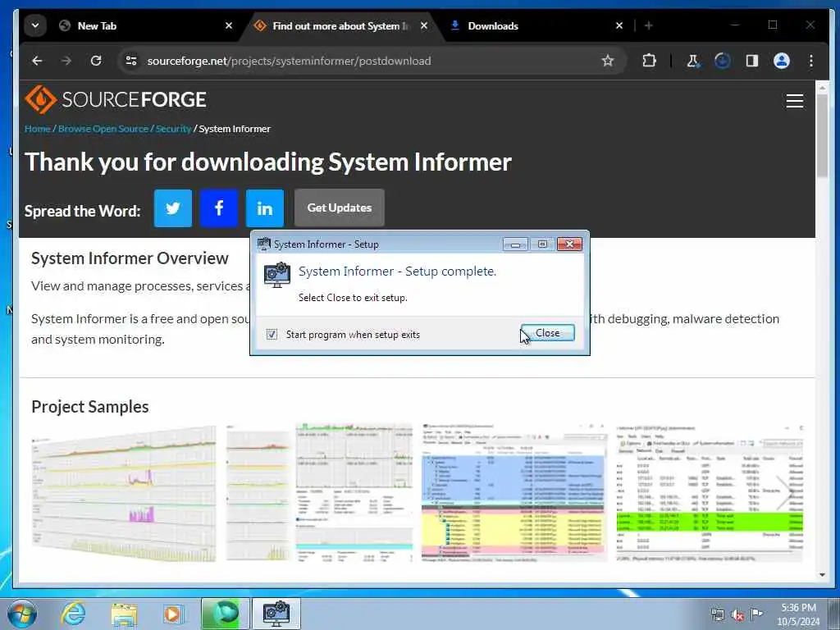Open Windows Explorer folder in taskbar

[124, 614]
